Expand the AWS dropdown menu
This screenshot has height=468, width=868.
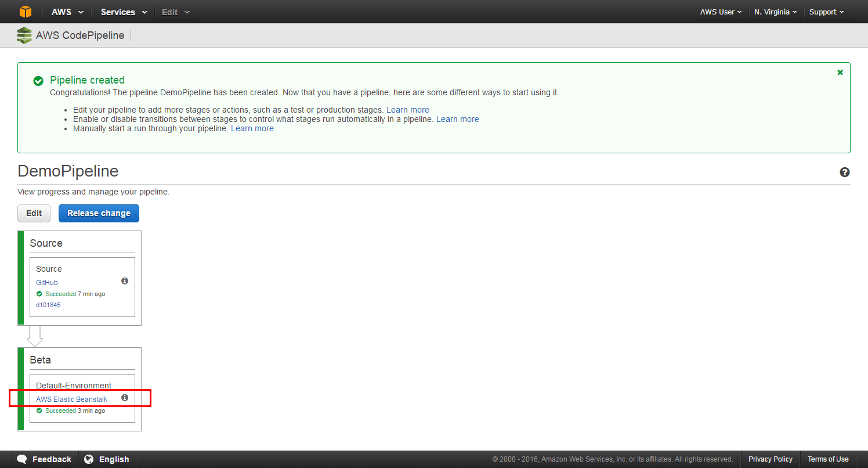tap(67, 12)
